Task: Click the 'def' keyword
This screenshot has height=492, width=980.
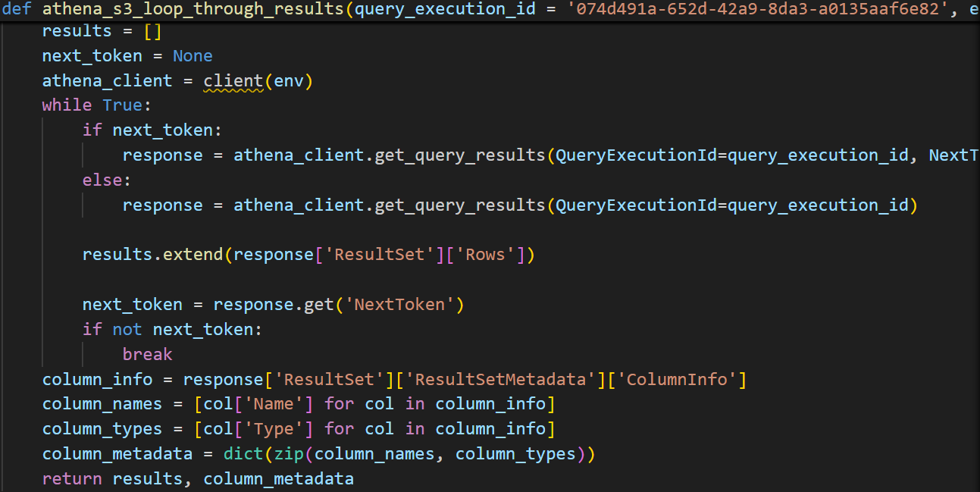Action: [x=16, y=10]
